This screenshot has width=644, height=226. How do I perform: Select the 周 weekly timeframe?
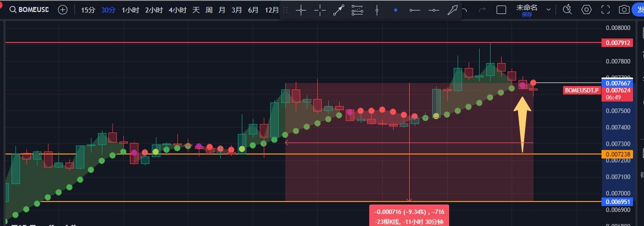pyautogui.click(x=209, y=9)
